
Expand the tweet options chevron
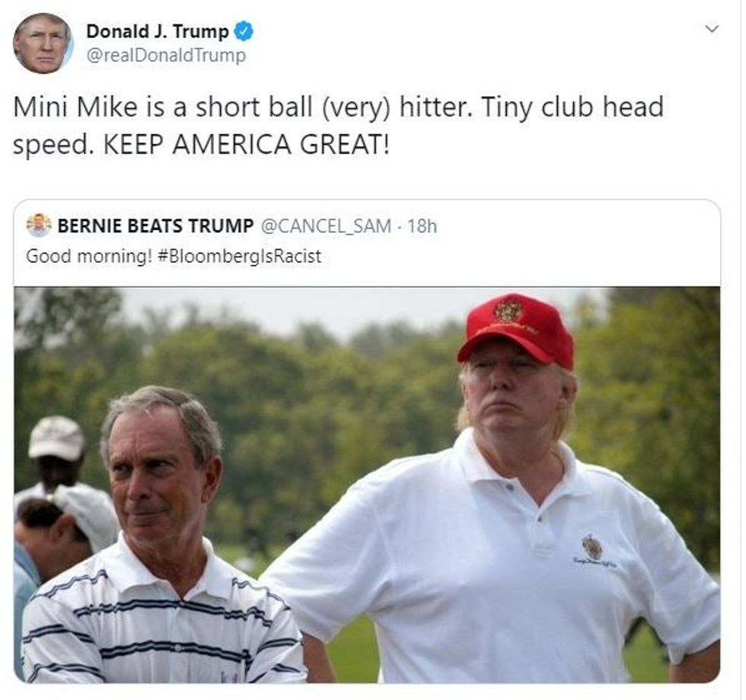coord(712,29)
